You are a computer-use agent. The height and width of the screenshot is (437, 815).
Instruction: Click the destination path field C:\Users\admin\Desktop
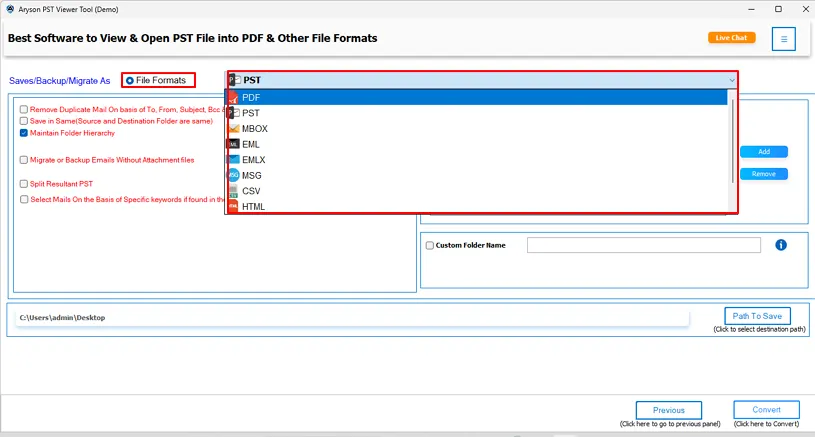(x=352, y=317)
